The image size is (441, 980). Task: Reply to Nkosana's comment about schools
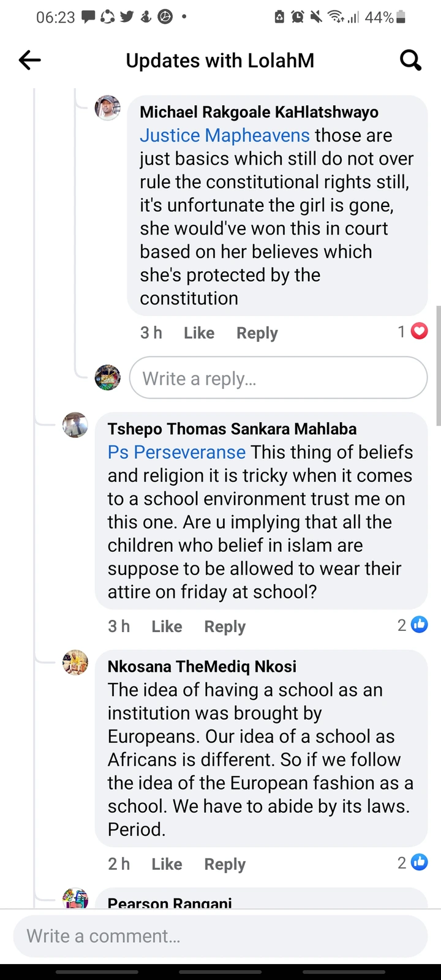click(x=225, y=864)
